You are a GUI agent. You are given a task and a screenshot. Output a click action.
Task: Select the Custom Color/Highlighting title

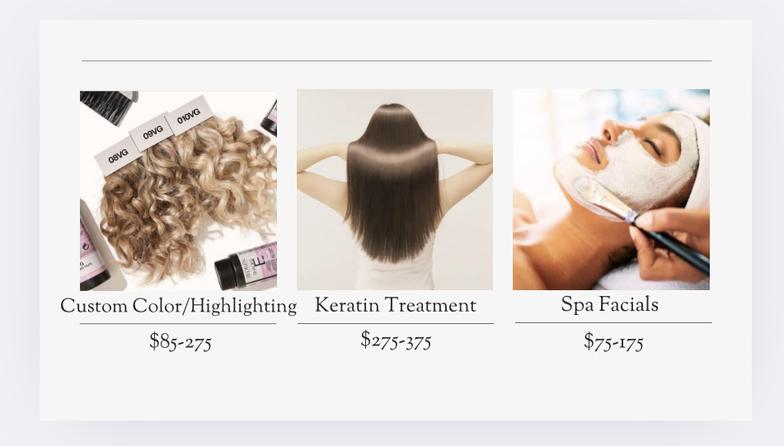tap(178, 306)
